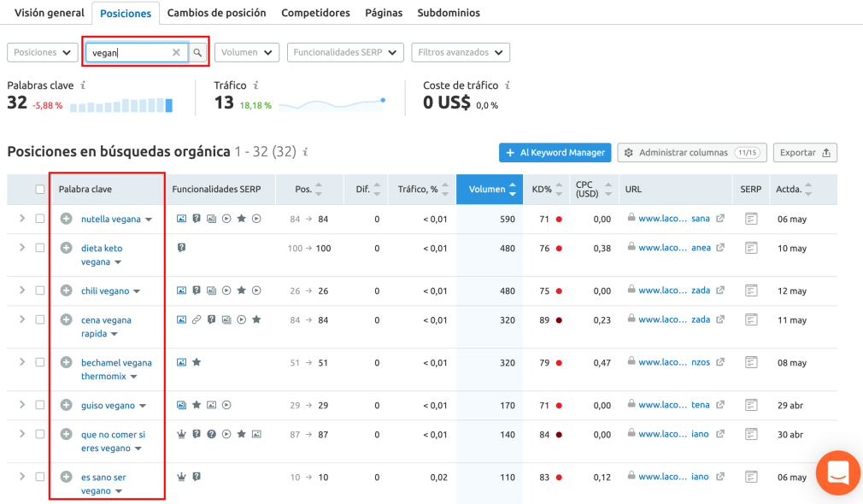Image resolution: width=863 pixels, height=504 pixels.
Task: Check the dieta keto vegana row checkbox
Action: [40, 248]
